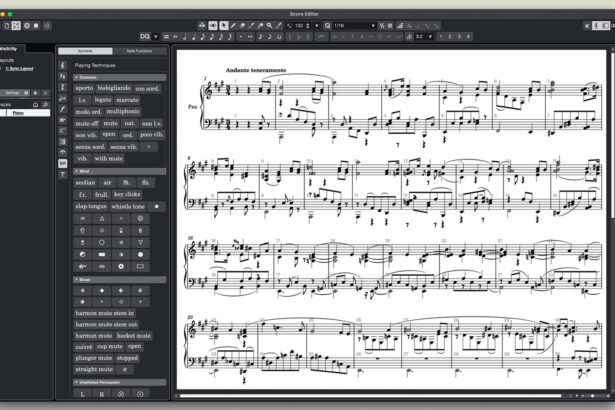Insert the triangle wind fingering symbol
Viewport: 615px width, 410px height.
102,219
